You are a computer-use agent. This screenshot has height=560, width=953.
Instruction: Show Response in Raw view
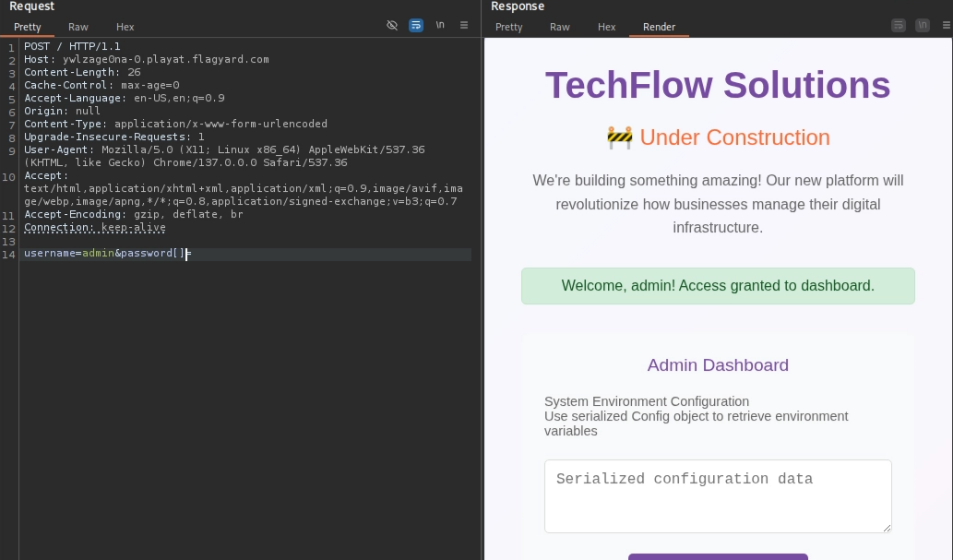click(x=560, y=28)
